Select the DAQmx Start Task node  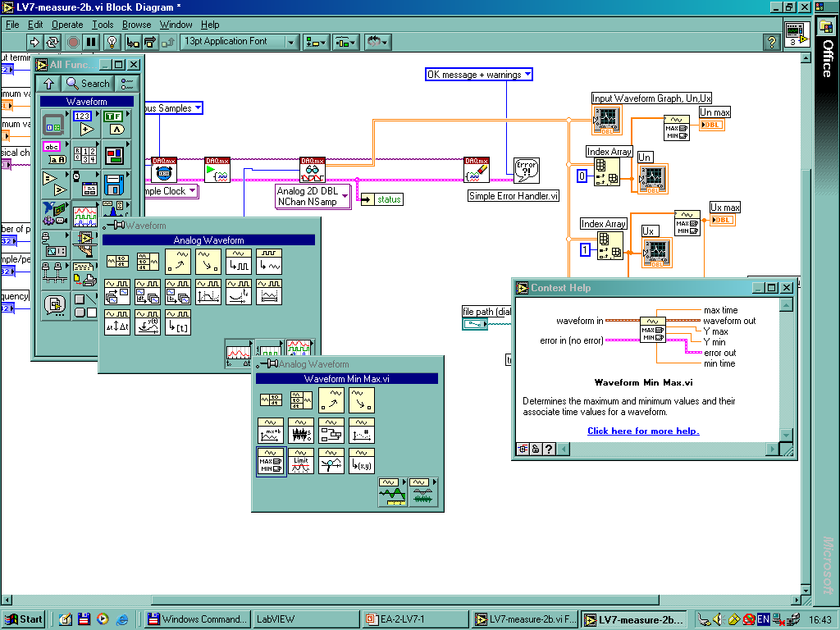click(x=217, y=170)
